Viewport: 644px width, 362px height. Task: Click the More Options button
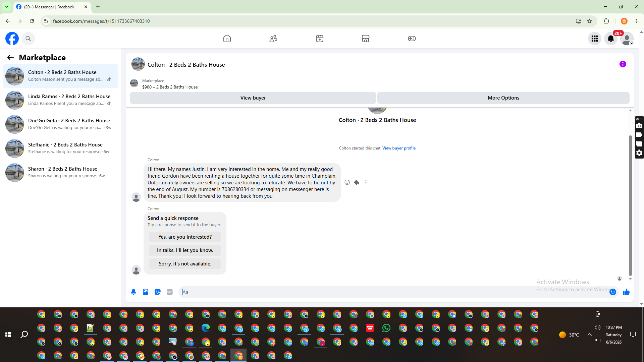503,98
